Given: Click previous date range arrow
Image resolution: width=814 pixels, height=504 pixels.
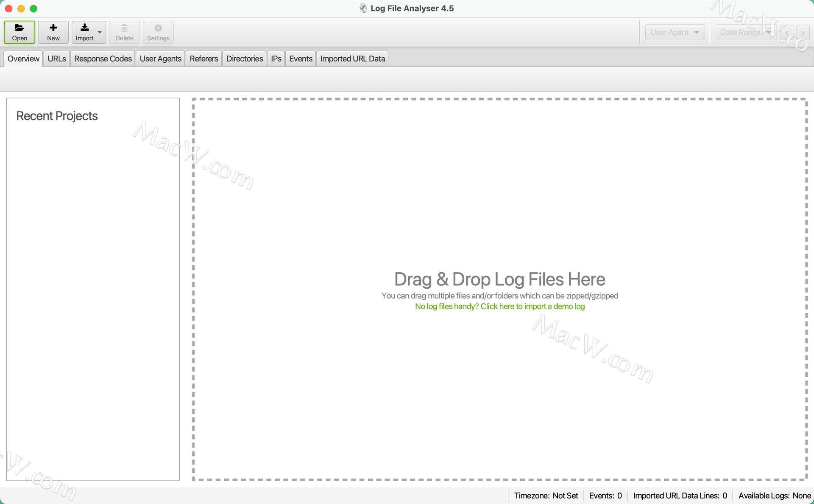Looking at the screenshot, I should point(787,33).
